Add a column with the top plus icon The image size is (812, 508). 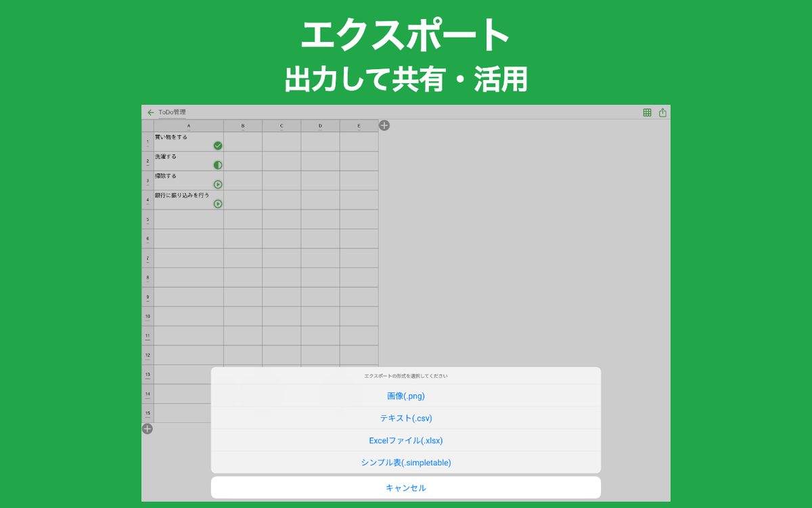pos(384,125)
